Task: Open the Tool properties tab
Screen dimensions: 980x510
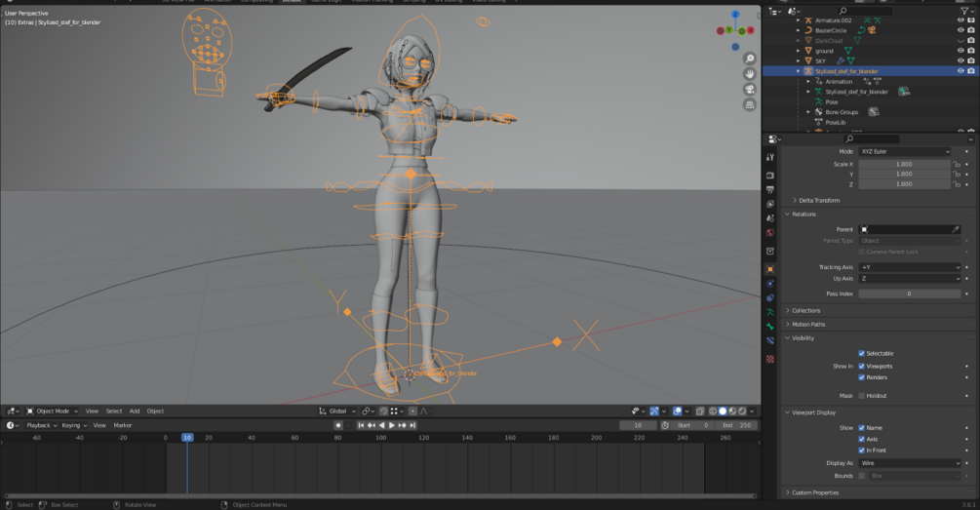Action: [x=770, y=157]
